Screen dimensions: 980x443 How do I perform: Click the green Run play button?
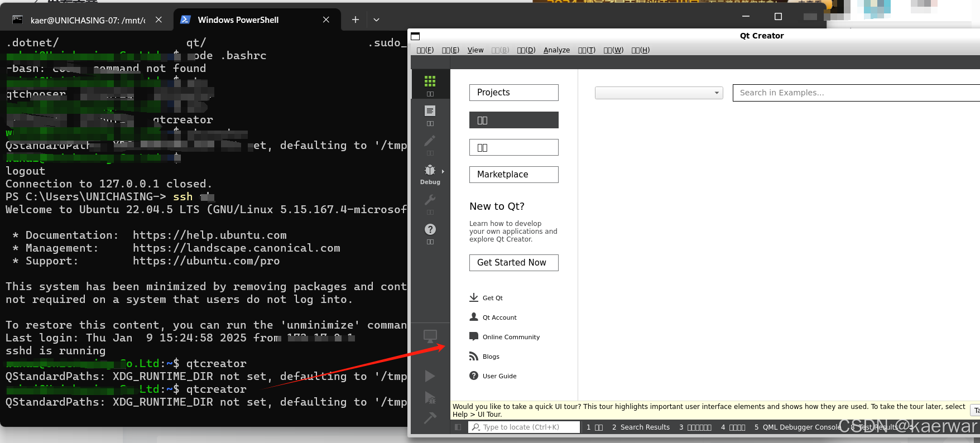[x=430, y=376]
